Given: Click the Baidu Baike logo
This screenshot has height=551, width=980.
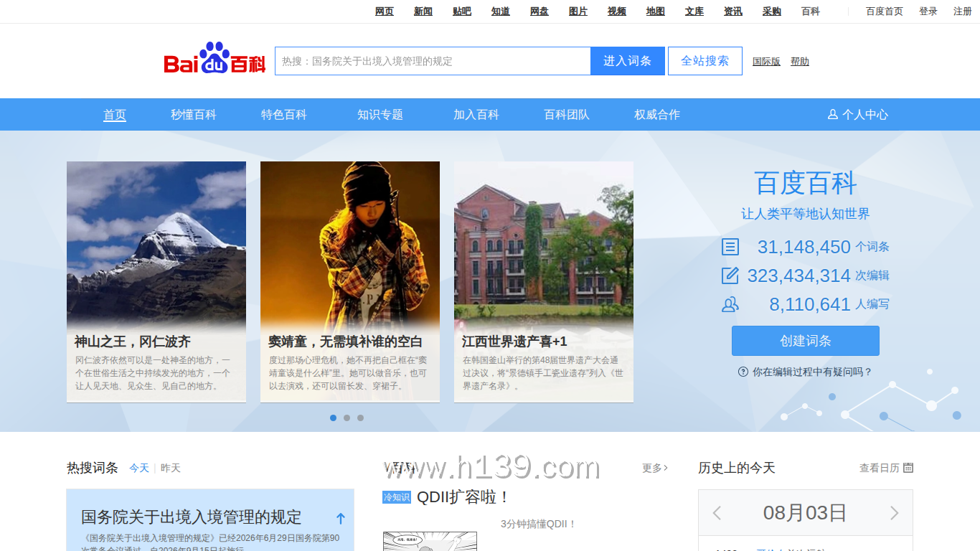Looking at the screenshot, I should coord(215,59).
